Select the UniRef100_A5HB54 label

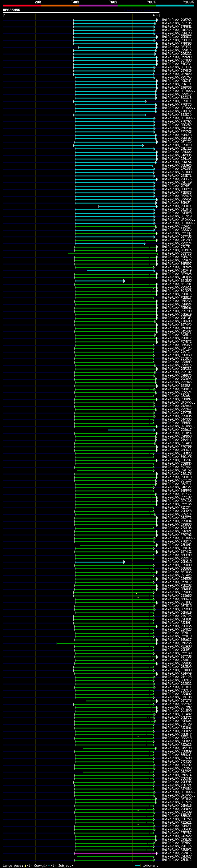pyautogui.click(x=177, y=423)
